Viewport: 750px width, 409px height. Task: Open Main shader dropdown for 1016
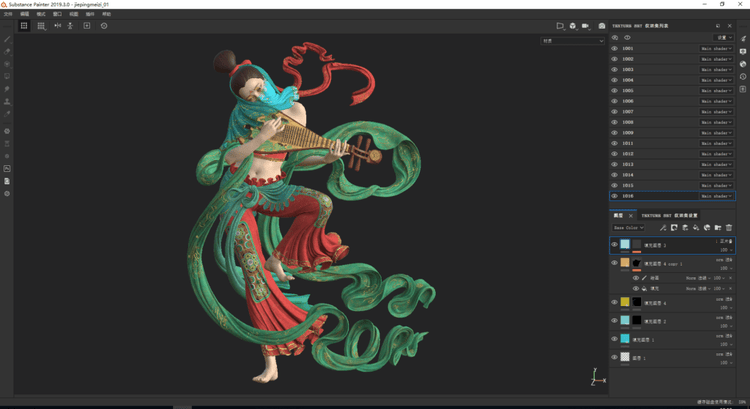coord(716,196)
